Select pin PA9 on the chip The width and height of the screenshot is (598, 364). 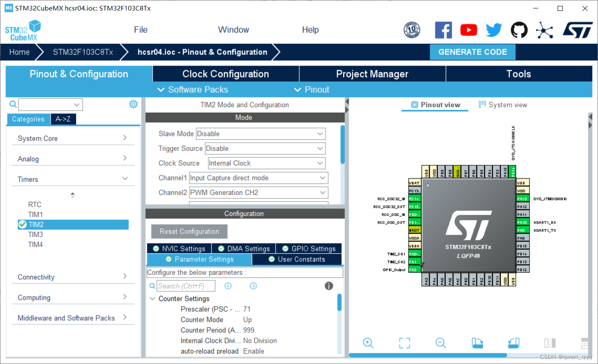pyautogui.click(x=522, y=230)
